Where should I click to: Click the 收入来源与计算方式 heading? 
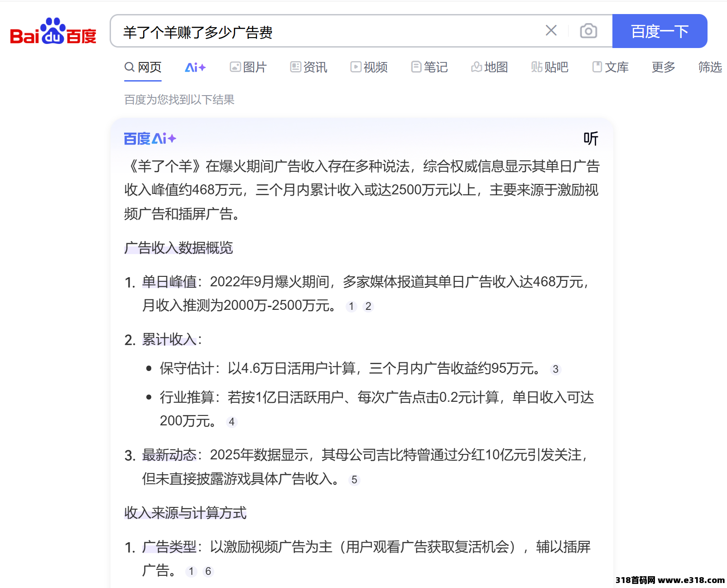click(185, 513)
